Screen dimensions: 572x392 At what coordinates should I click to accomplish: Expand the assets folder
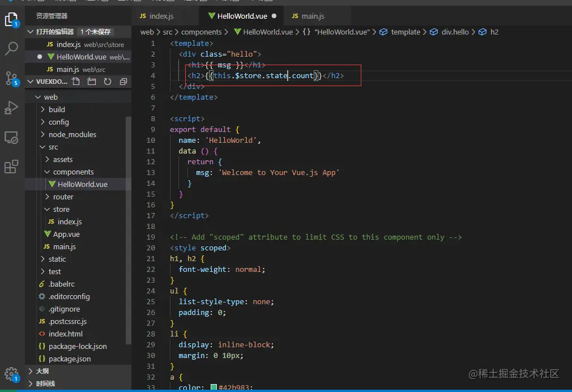(x=47, y=159)
